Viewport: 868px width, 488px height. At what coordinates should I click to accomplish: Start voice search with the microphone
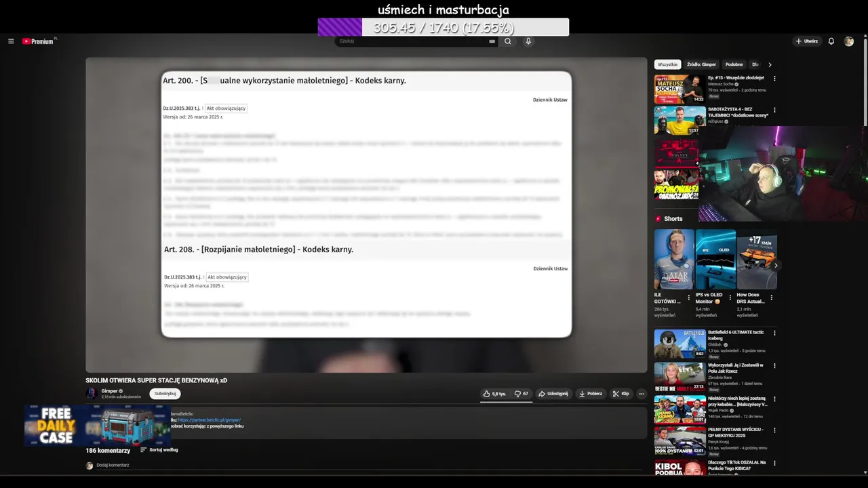[528, 41]
